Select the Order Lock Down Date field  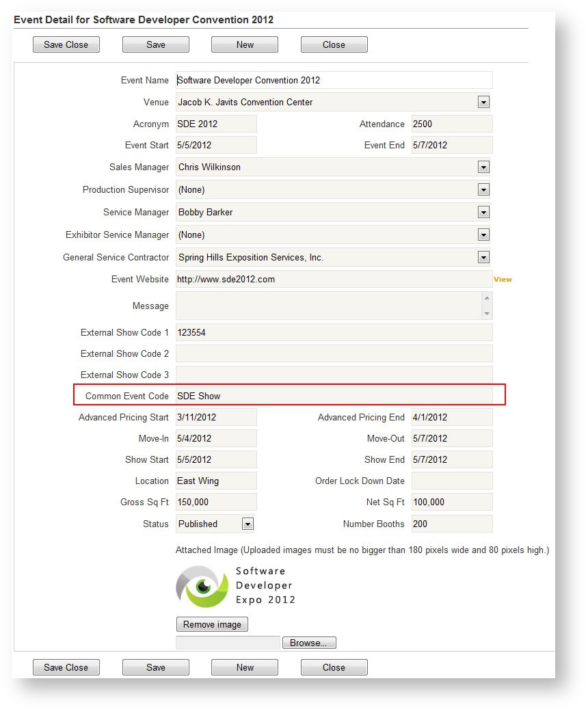pyautogui.click(x=451, y=481)
